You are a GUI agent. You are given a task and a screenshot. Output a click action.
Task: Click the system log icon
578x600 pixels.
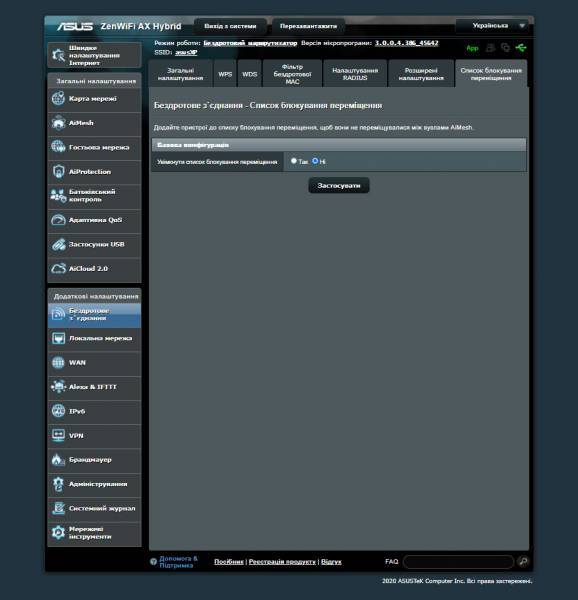point(58,508)
